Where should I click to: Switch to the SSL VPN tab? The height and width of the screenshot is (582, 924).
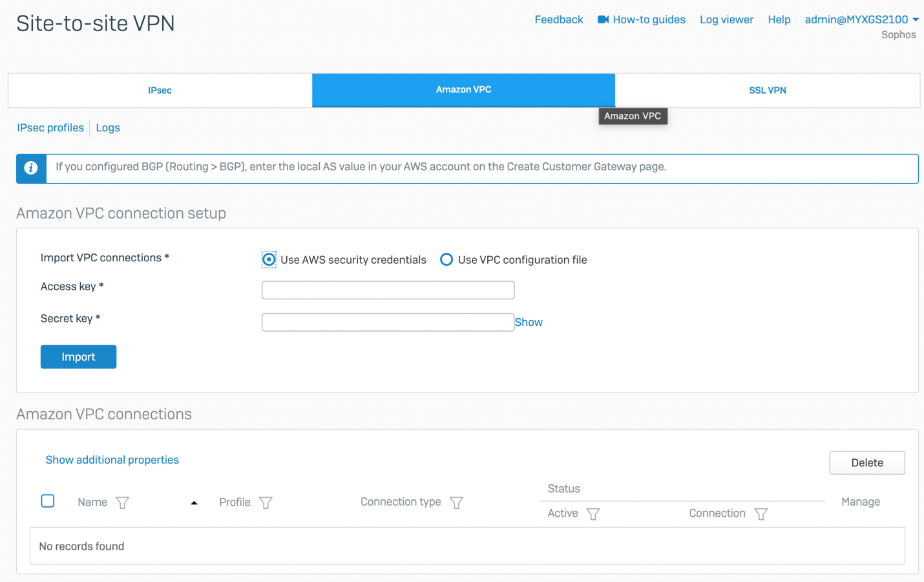767,91
